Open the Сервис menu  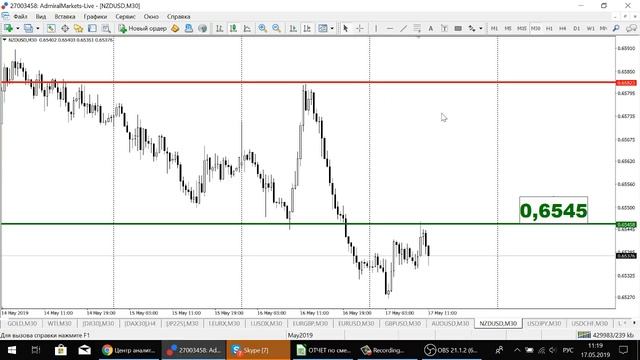[x=125, y=17]
